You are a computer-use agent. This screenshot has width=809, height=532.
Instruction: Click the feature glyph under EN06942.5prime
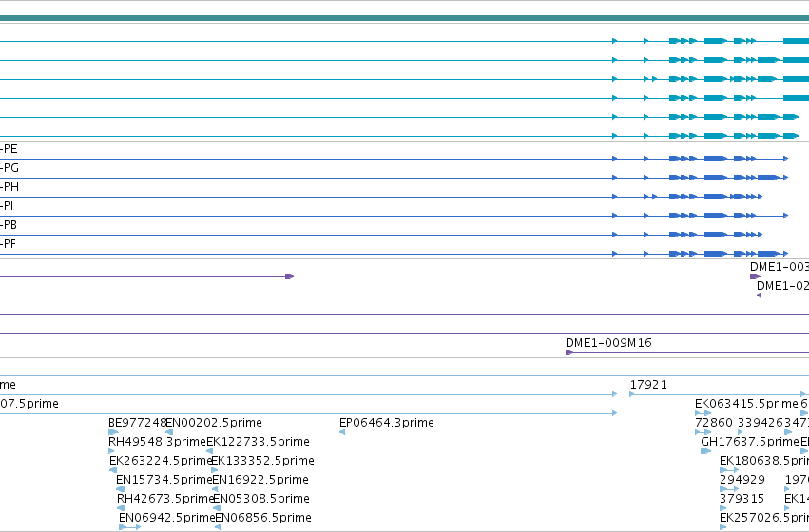[x=129, y=527]
